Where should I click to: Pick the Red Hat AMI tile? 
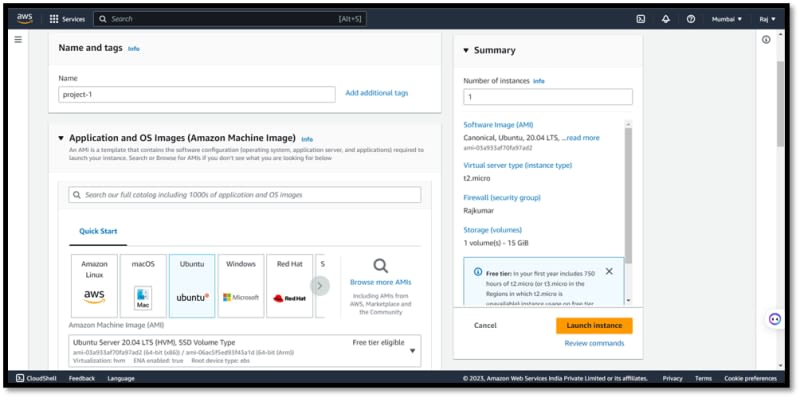(289, 286)
